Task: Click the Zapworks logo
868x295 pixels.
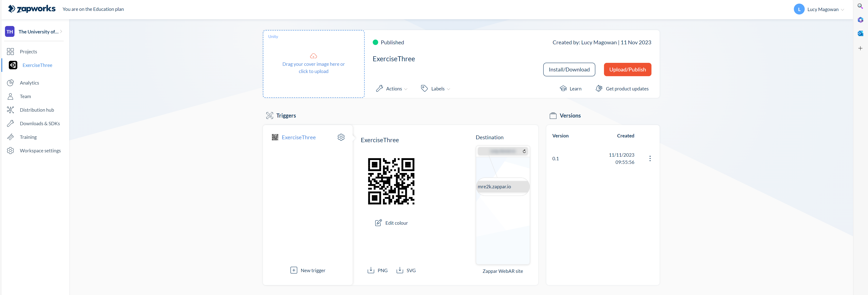Action: pos(32,9)
